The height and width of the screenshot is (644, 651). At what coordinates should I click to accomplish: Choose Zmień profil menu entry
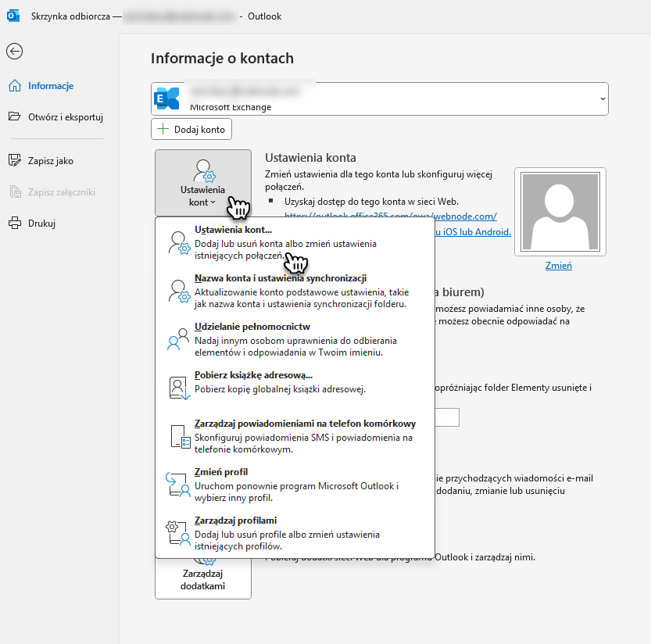coord(295,485)
